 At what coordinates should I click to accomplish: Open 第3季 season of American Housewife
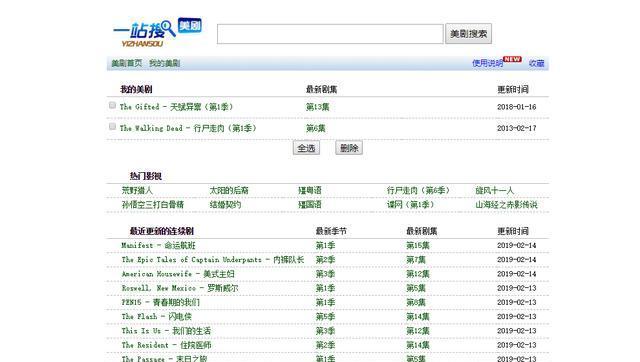click(325, 274)
